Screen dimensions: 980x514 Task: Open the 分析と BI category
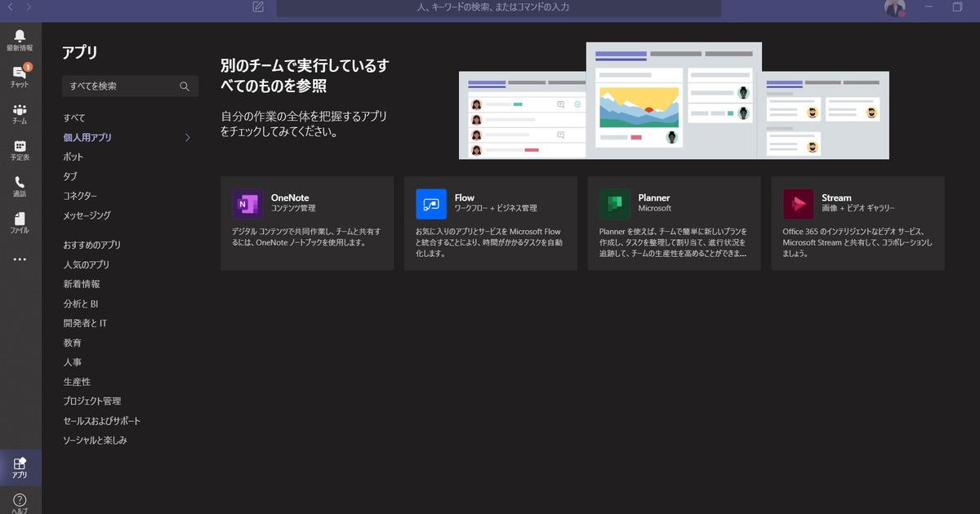point(81,304)
